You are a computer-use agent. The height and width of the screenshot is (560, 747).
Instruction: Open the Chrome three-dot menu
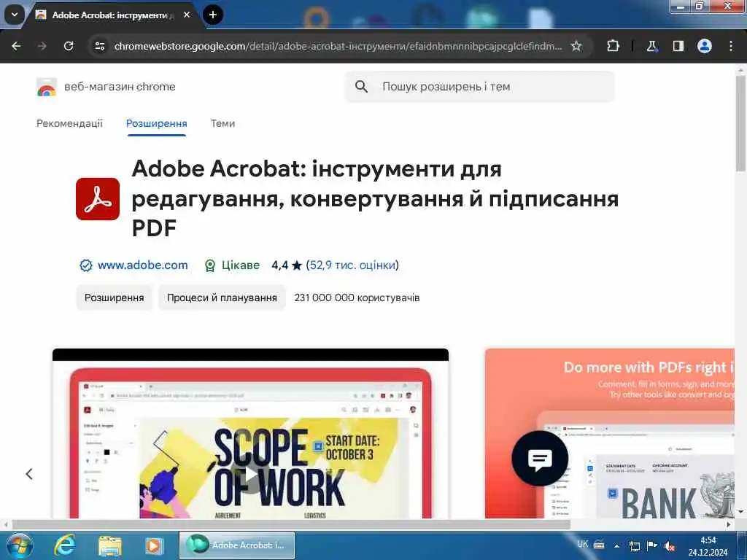click(x=731, y=46)
